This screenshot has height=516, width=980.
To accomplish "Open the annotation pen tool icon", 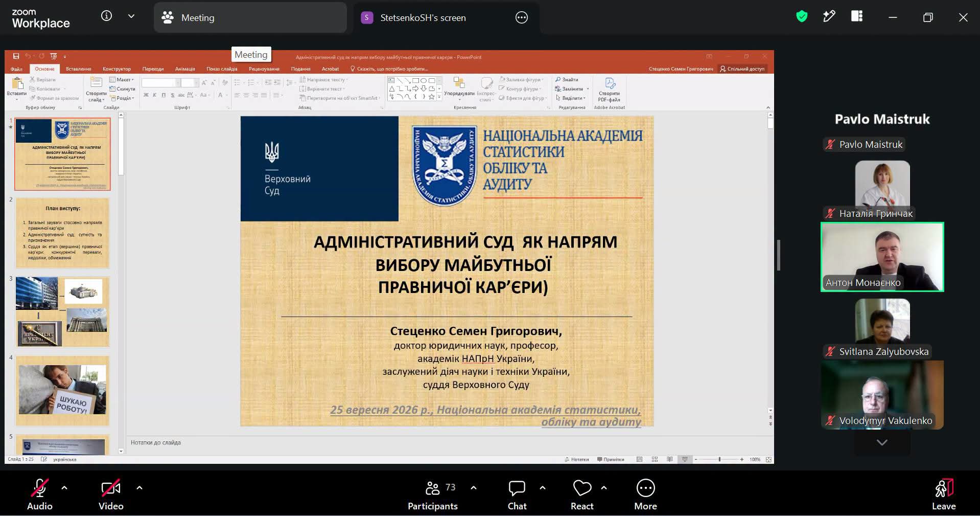I will (x=829, y=17).
